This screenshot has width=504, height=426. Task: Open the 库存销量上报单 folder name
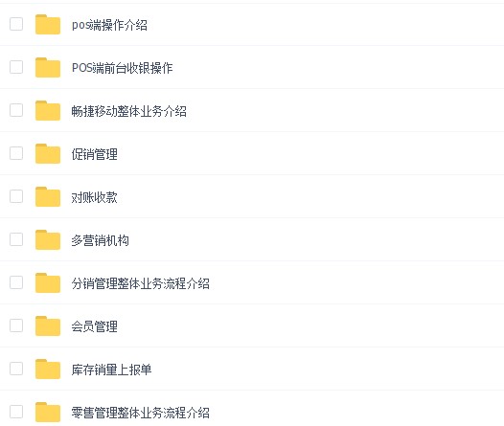(111, 370)
